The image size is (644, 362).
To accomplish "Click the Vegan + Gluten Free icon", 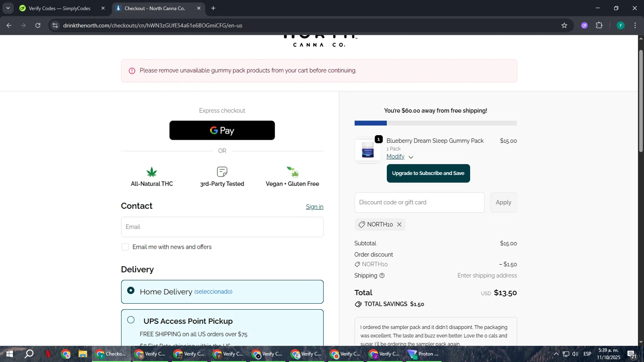I will (293, 172).
